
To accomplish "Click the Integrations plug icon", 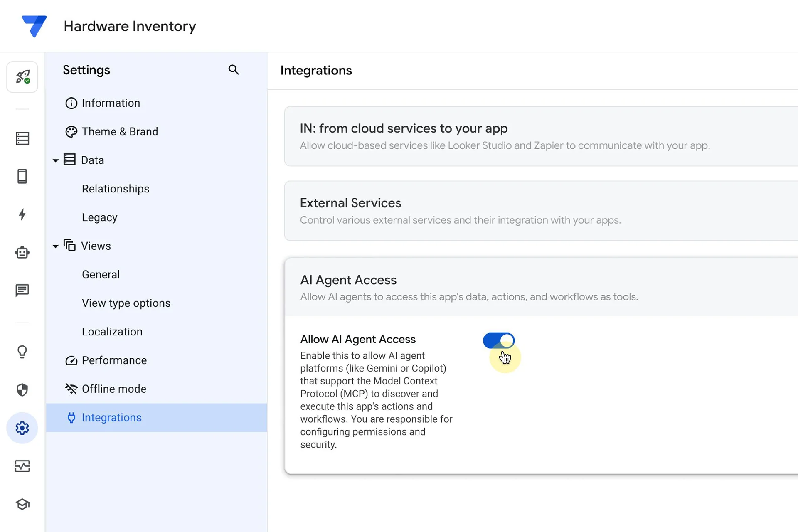I will pos(71,417).
